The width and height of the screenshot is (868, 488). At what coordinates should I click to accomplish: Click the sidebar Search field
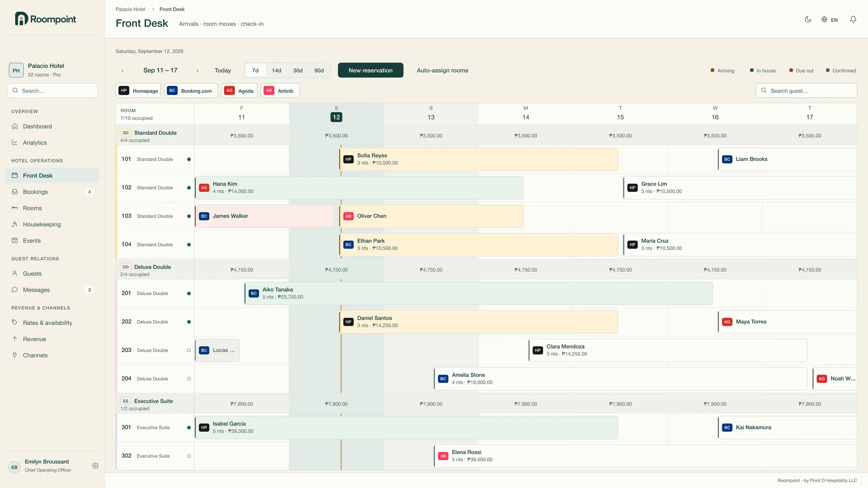[x=53, y=91]
